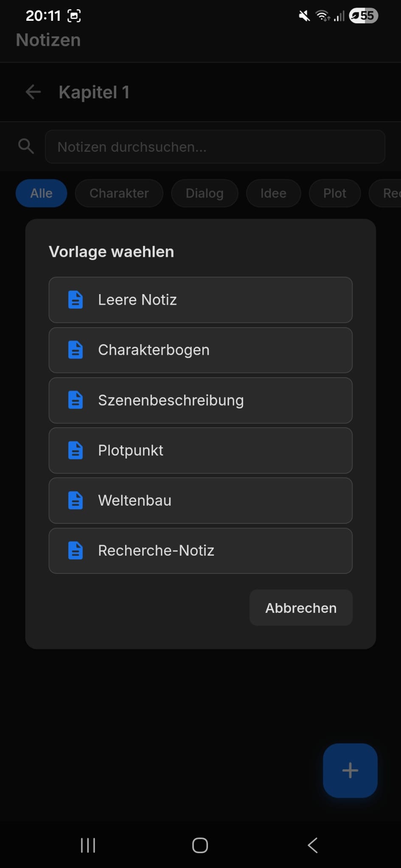Filter notes by Idee
Viewport: 401px width, 868px height.
pyautogui.click(x=273, y=193)
